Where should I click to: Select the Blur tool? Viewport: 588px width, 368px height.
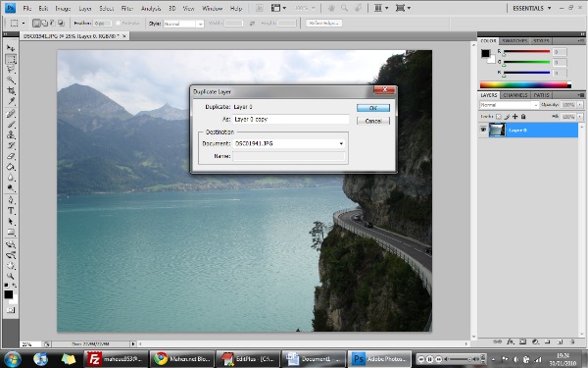tap(11, 178)
